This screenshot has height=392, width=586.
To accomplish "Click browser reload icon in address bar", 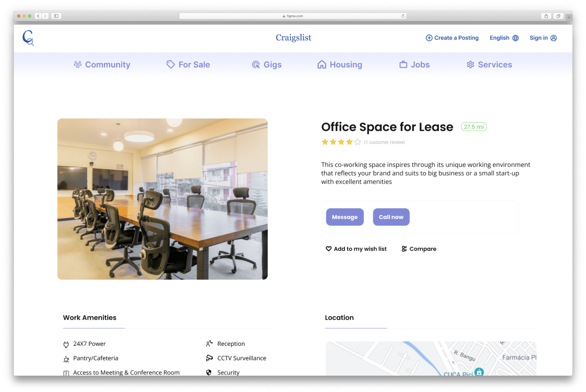I will tap(403, 16).
